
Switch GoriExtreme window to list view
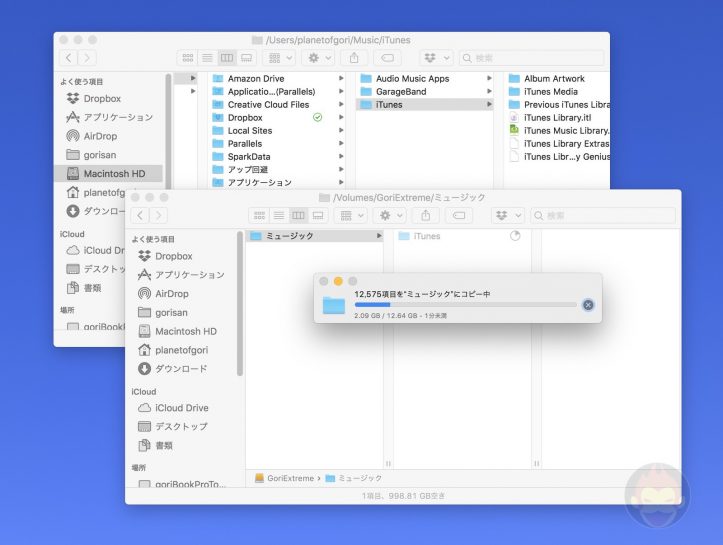(x=279, y=215)
